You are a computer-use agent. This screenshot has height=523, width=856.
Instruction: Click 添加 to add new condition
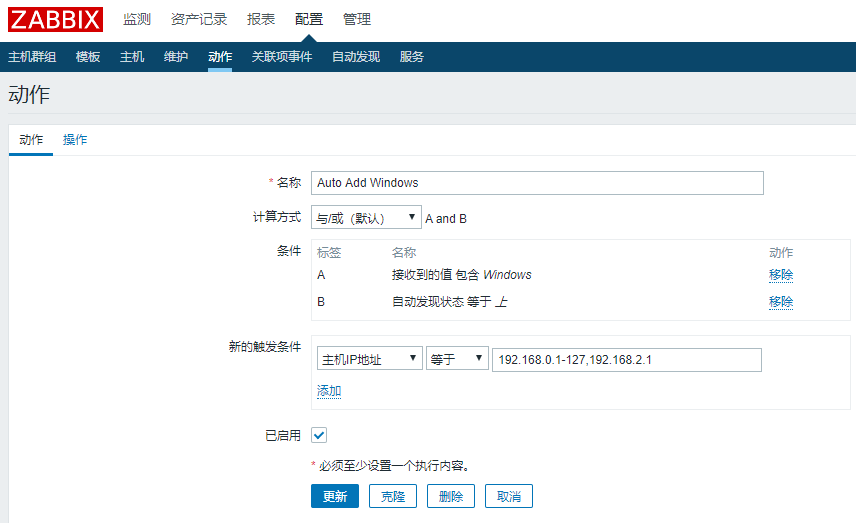pyautogui.click(x=329, y=391)
